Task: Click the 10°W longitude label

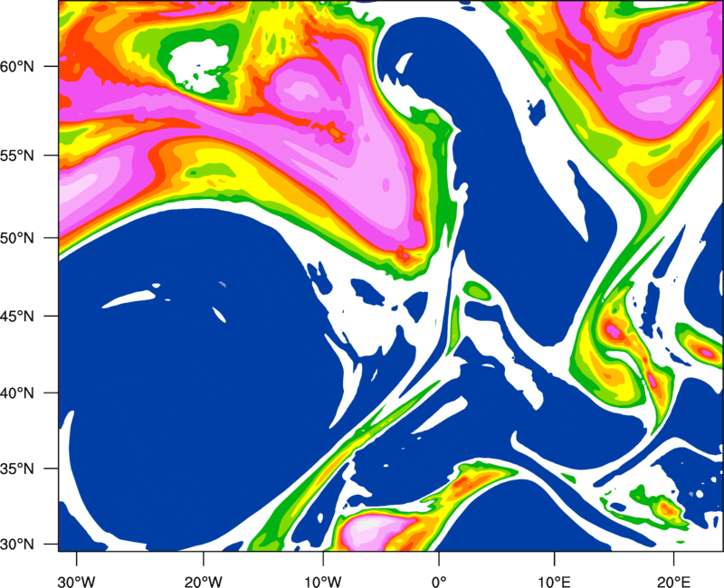Action: tap(323, 582)
